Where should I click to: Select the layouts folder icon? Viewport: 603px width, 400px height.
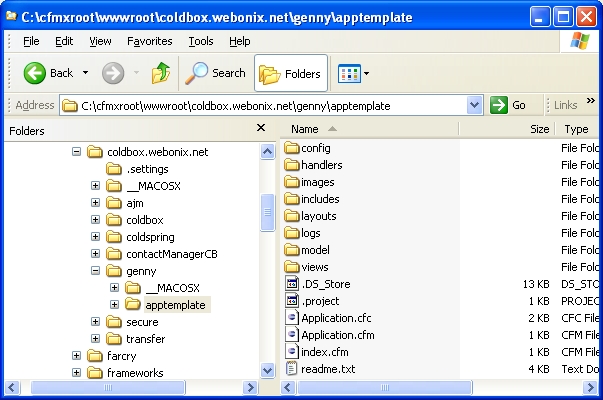292,216
